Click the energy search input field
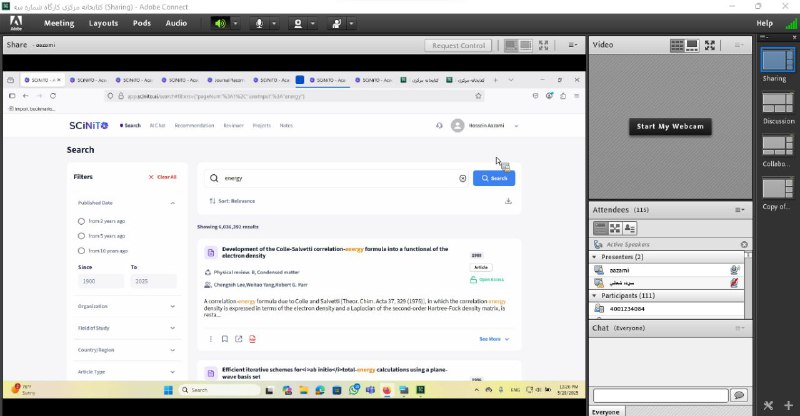This screenshot has width=800, height=416. pyautogui.click(x=338, y=178)
